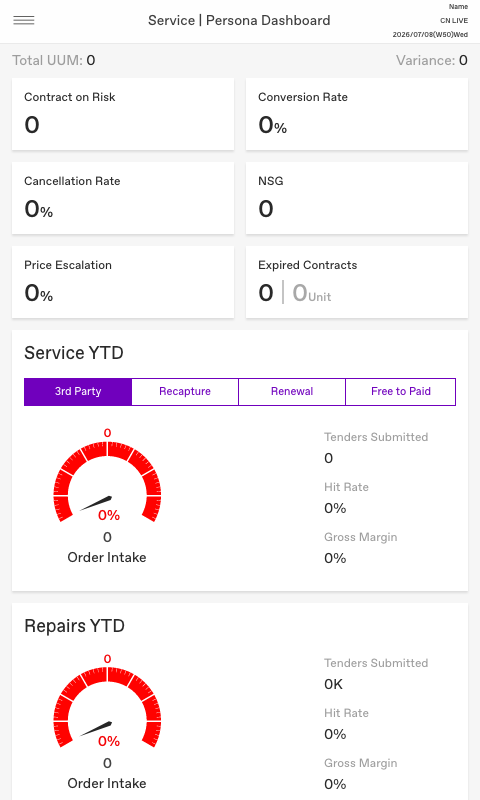The width and height of the screenshot is (480, 800).
Task: Click Tenders Submitted in Service YTD
Action: (376, 437)
